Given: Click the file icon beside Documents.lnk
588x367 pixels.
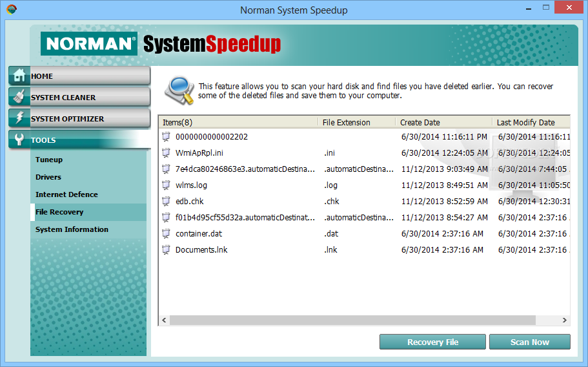Looking at the screenshot, I should click(166, 249).
